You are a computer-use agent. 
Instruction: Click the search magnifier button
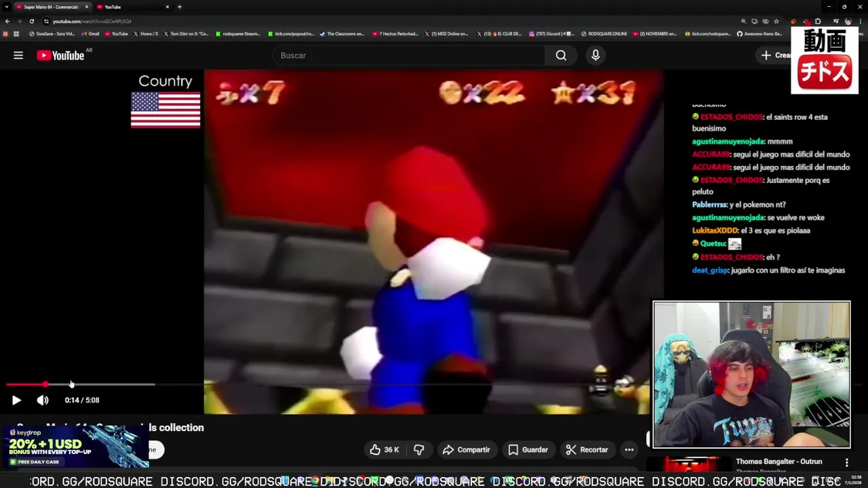[561, 56]
